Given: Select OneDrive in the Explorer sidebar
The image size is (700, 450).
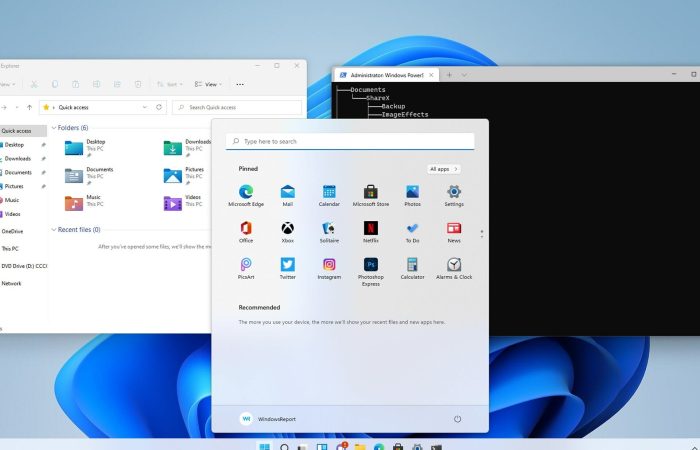Looking at the screenshot, I should (x=22, y=231).
